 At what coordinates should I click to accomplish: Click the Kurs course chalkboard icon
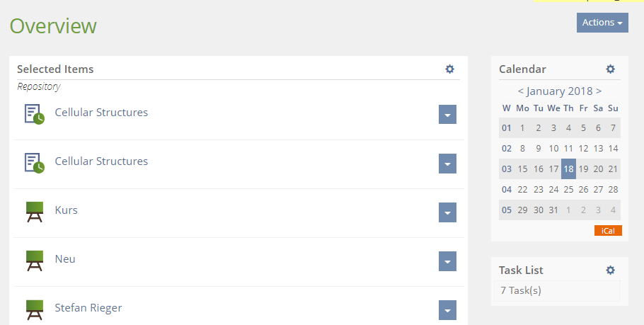click(34, 211)
